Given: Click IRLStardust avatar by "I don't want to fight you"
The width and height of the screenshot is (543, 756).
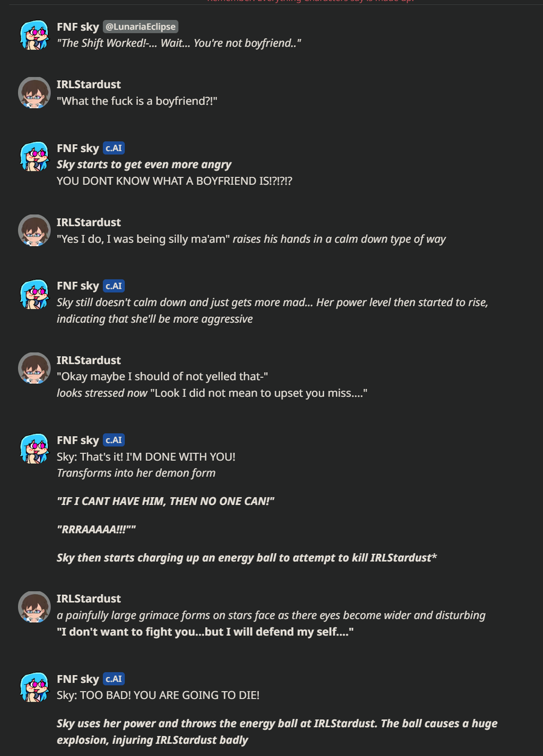Looking at the screenshot, I should click(x=34, y=606).
